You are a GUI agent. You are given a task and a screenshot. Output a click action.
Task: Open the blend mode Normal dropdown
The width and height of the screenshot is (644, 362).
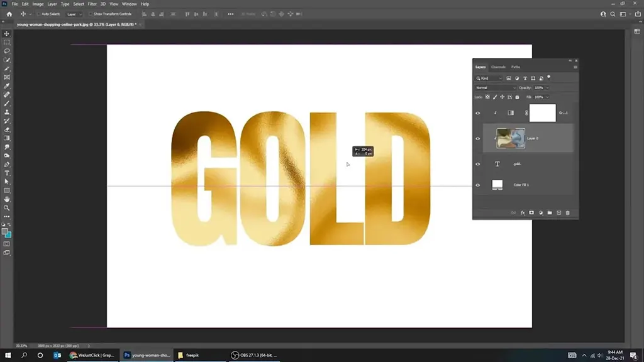pos(496,88)
